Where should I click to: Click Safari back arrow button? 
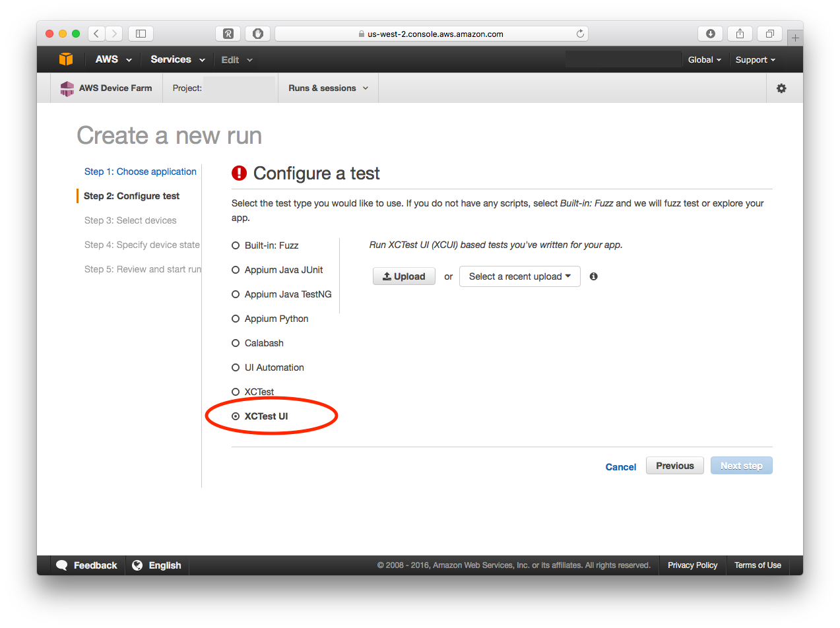click(x=96, y=34)
